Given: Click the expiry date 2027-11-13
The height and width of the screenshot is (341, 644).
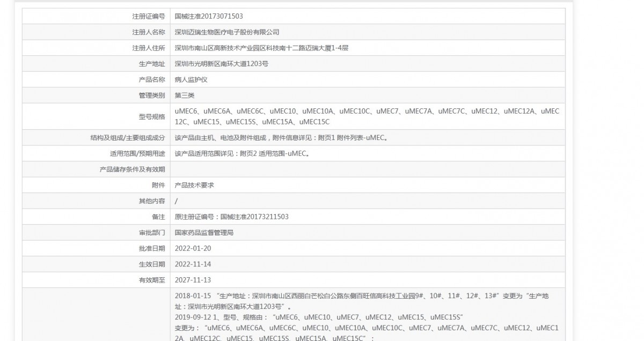Looking at the screenshot, I should point(193,280).
